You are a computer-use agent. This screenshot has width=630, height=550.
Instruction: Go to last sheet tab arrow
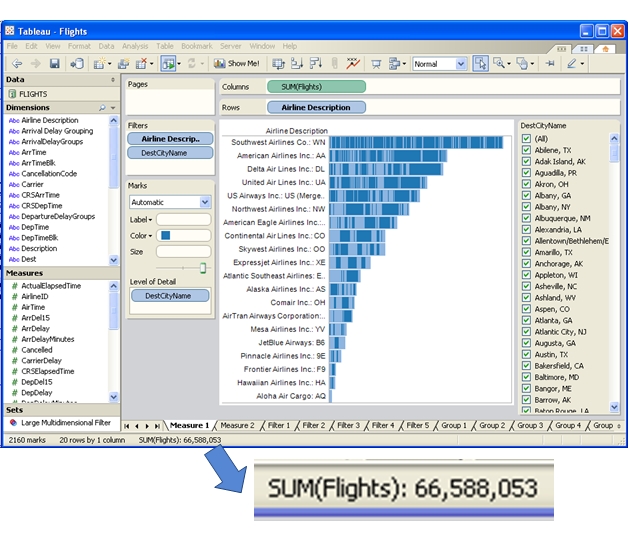point(157,426)
